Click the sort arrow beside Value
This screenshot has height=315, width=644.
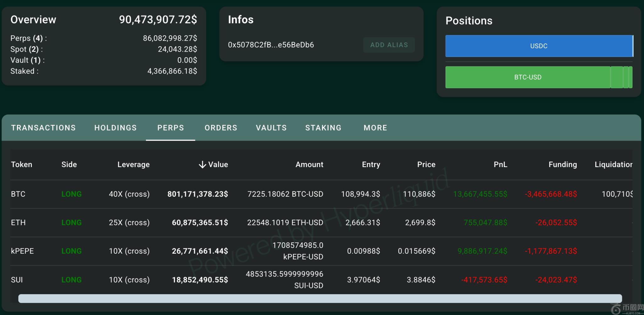pyautogui.click(x=202, y=165)
